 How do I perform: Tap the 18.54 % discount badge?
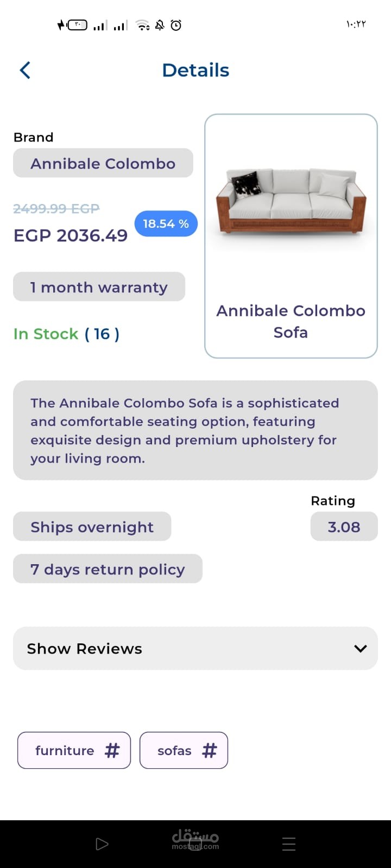(x=166, y=224)
